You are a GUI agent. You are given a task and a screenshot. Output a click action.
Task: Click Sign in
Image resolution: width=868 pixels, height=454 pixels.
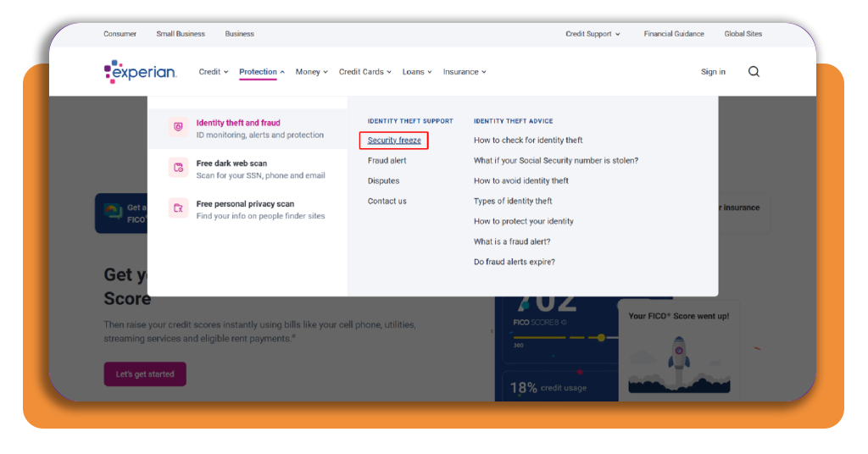(x=713, y=72)
